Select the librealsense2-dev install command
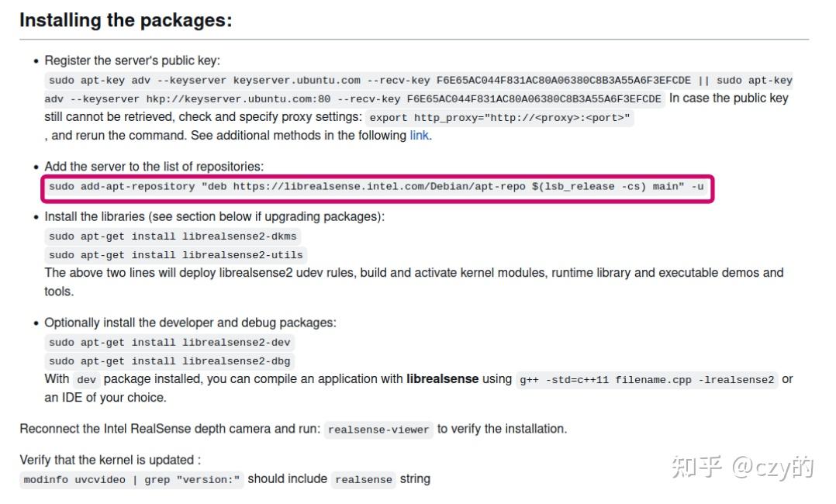836x504 pixels. click(170, 343)
